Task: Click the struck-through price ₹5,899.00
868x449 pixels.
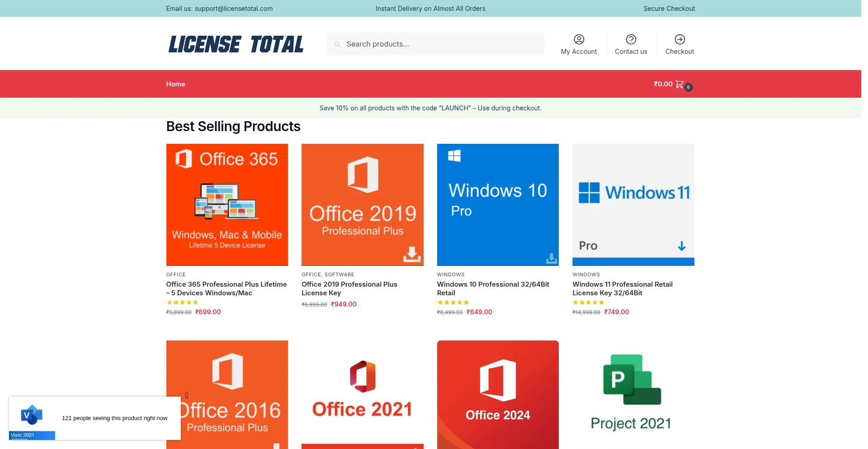Action: (x=179, y=312)
